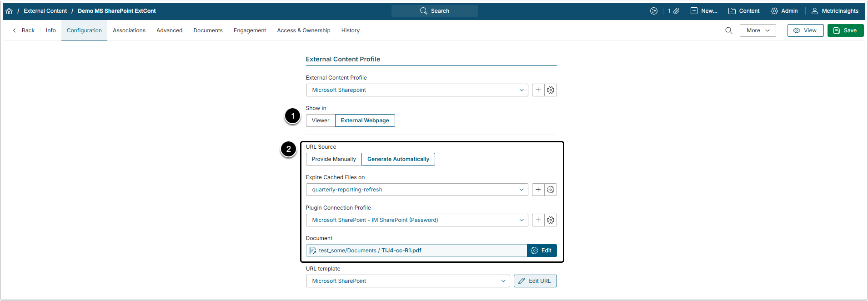Switch to the Associations tab

129,30
